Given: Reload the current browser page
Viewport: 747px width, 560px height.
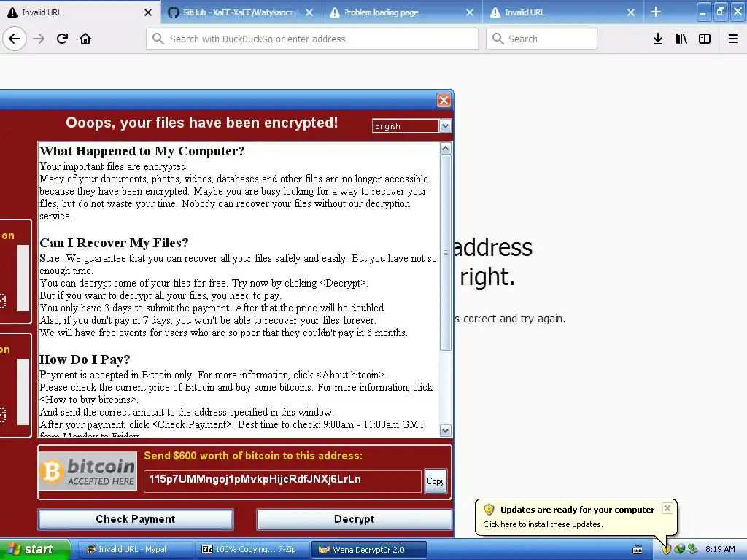Looking at the screenshot, I should click(x=62, y=39).
